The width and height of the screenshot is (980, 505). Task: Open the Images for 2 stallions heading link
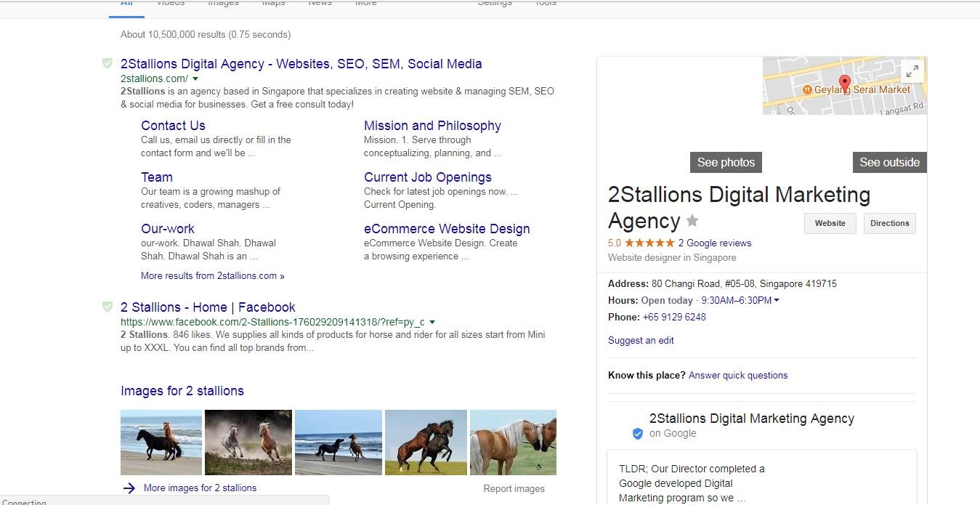[x=182, y=391]
